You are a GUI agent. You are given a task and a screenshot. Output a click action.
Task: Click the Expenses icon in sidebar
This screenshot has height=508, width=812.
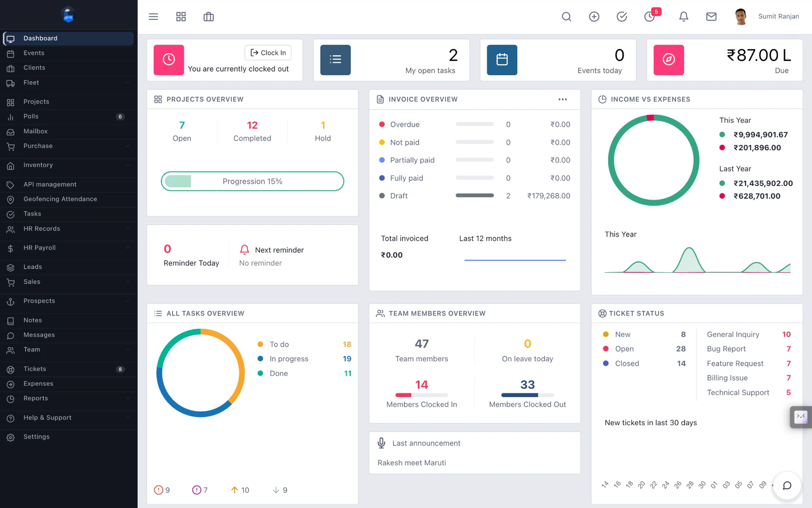[10, 384]
